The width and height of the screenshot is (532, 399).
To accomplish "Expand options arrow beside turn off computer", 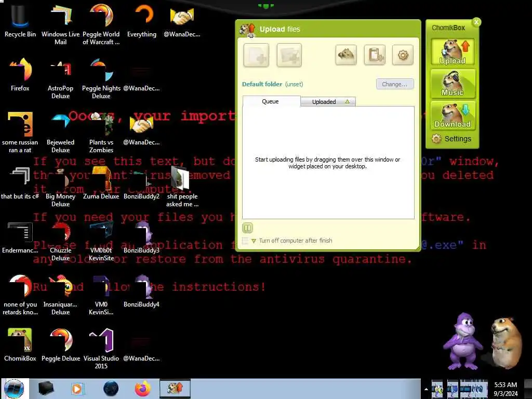I will pos(254,241).
